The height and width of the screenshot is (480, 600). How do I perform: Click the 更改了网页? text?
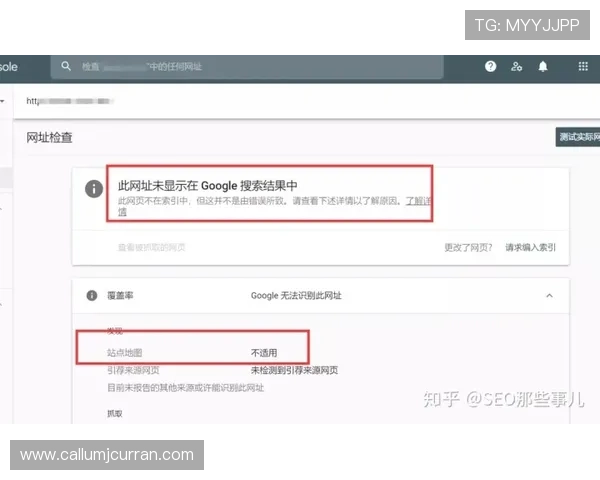coord(468,248)
